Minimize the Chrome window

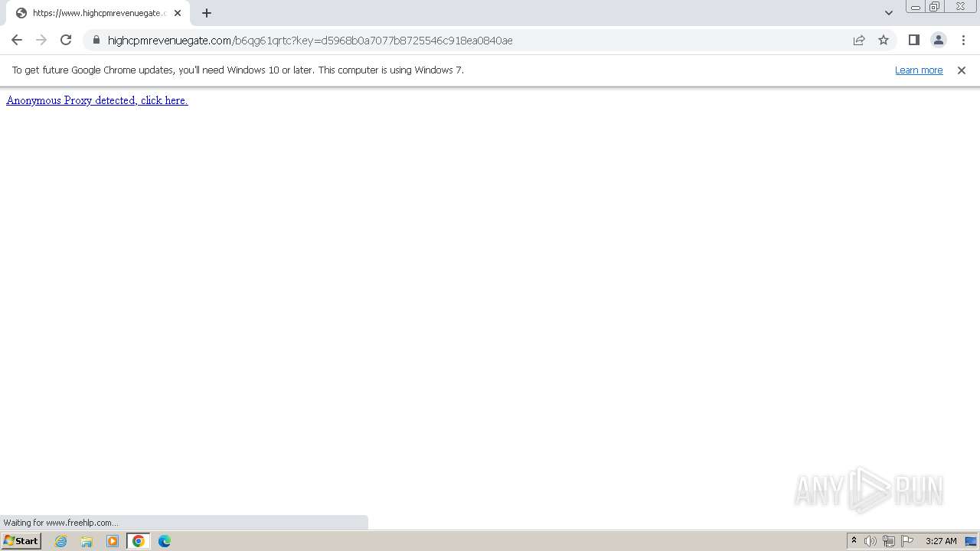916,7
